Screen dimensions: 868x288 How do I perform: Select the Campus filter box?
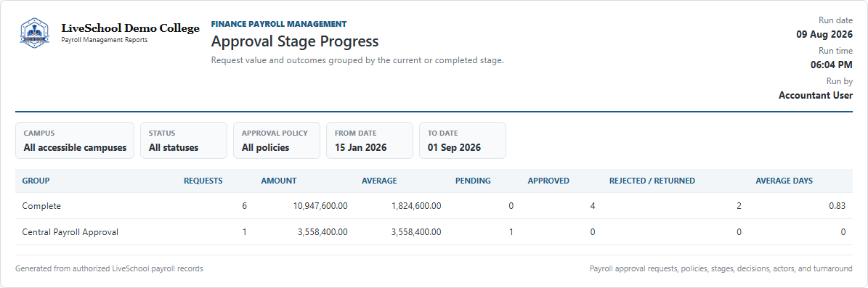click(x=75, y=141)
